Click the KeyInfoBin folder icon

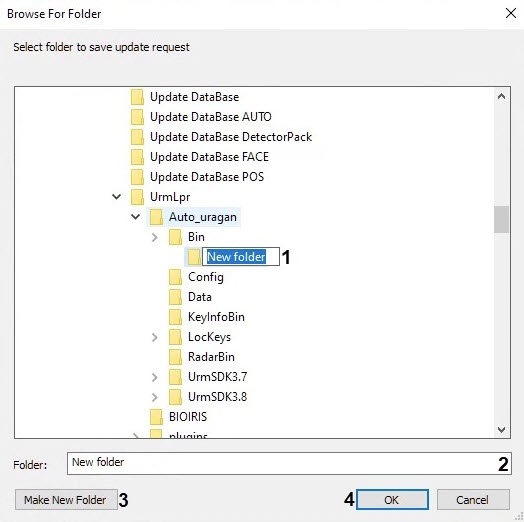click(175, 317)
